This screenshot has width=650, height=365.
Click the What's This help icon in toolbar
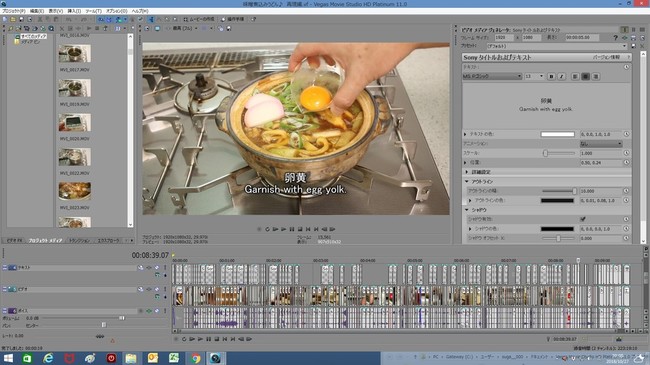pos(253,19)
